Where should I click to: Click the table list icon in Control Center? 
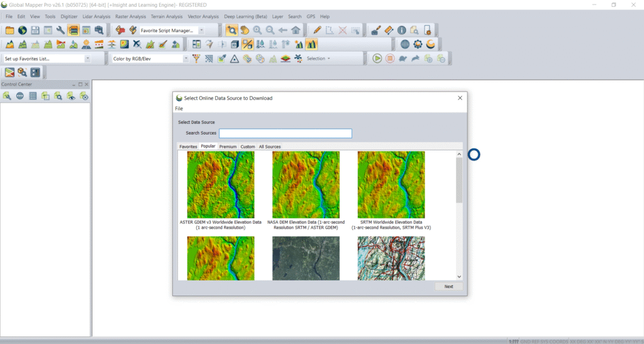tap(33, 96)
